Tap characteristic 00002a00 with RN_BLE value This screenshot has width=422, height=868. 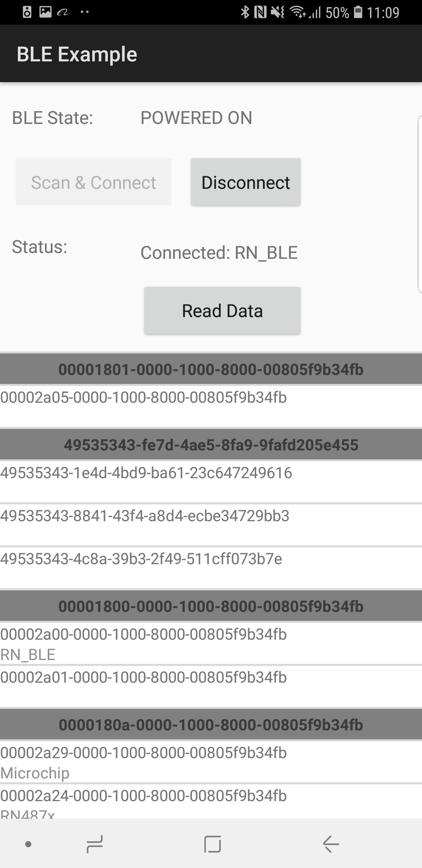(x=211, y=644)
